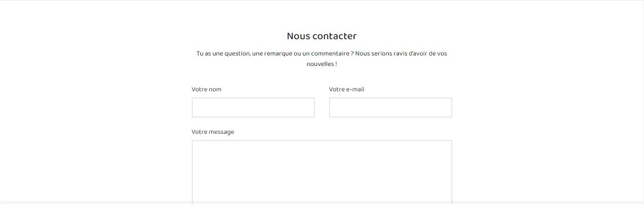Activate the email field beside the name box
The height and width of the screenshot is (206, 644).
(x=390, y=108)
